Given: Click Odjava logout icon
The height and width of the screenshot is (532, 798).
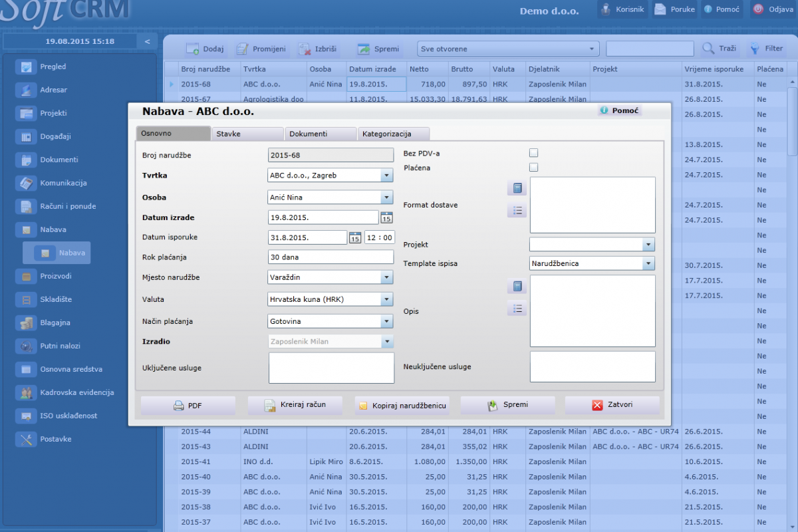Looking at the screenshot, I should (758, 9).
